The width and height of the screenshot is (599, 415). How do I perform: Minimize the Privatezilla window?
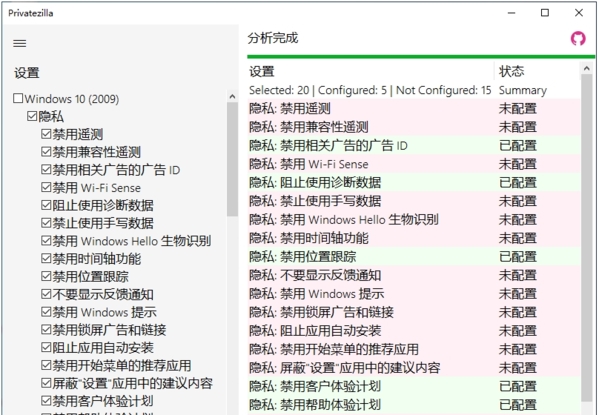511,13
